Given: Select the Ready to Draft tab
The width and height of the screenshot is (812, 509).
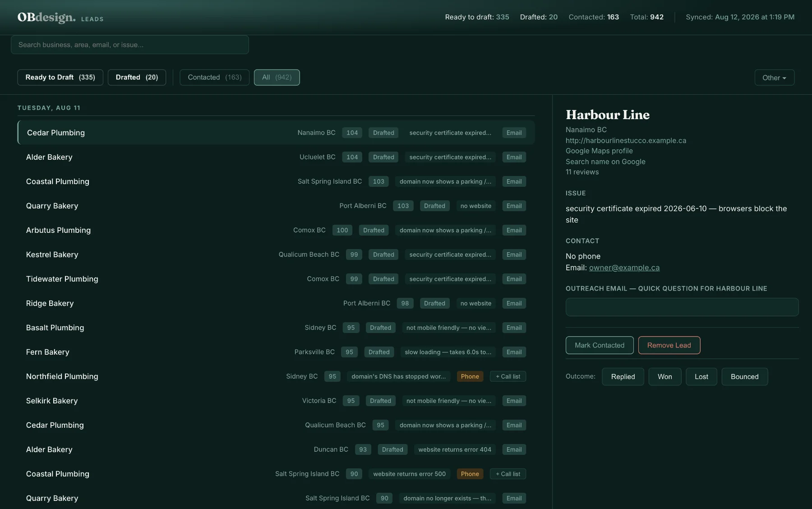Looking at the screenshot, I should pyautogui.click(x=60, y=77).
